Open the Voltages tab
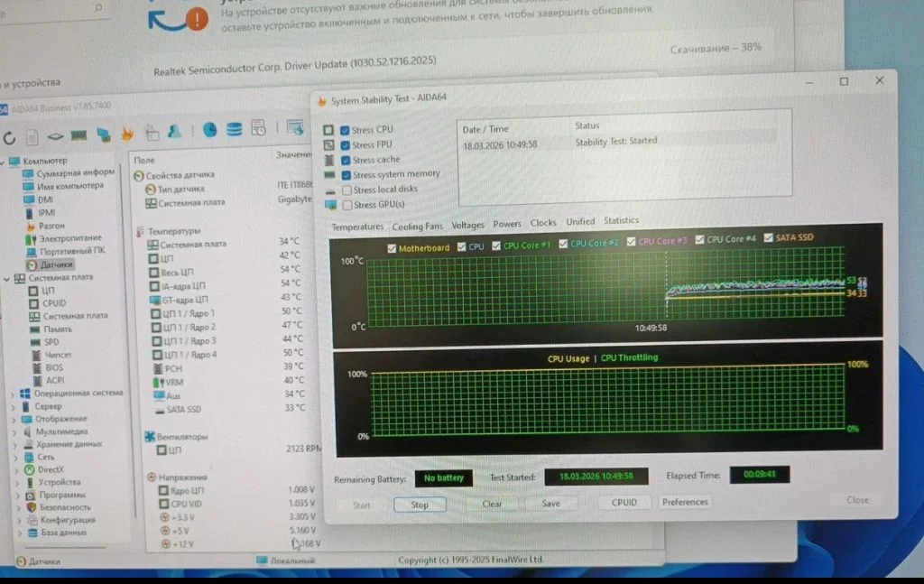The image size is (924, 584). [x=468, y=225]
